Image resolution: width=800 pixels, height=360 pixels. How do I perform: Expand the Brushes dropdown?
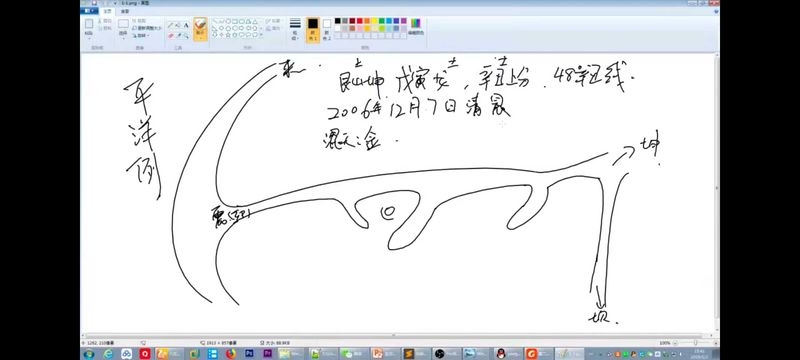201,30
